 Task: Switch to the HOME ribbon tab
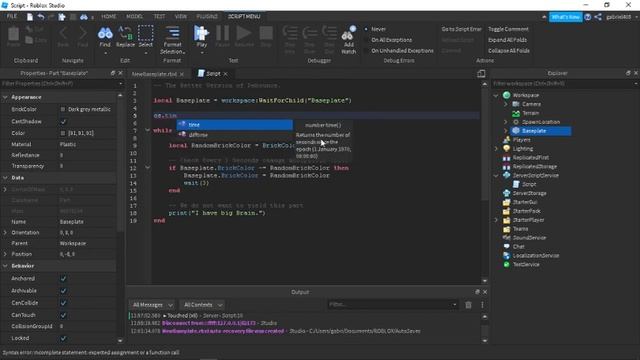[x=109, y=16]
